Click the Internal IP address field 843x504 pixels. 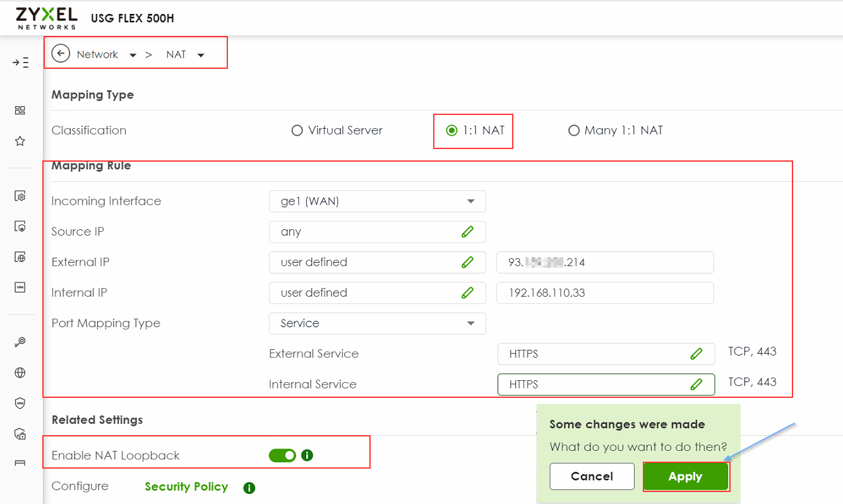605,293
